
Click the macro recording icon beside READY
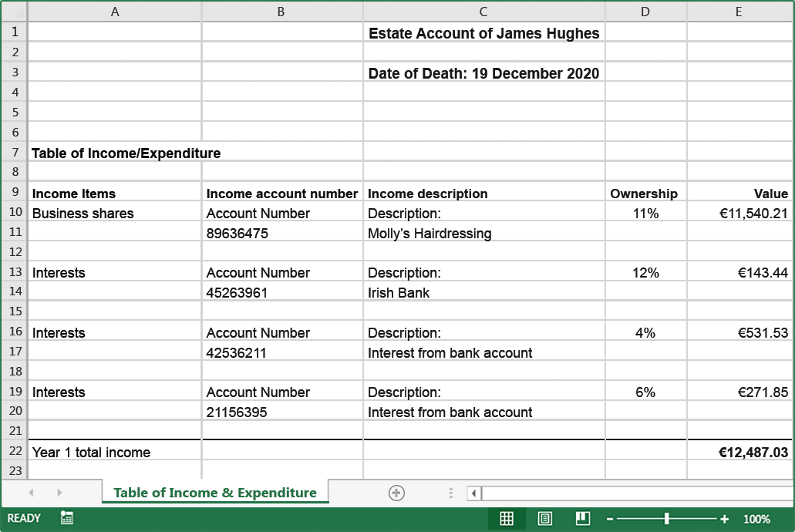click(x=66, y=519)
